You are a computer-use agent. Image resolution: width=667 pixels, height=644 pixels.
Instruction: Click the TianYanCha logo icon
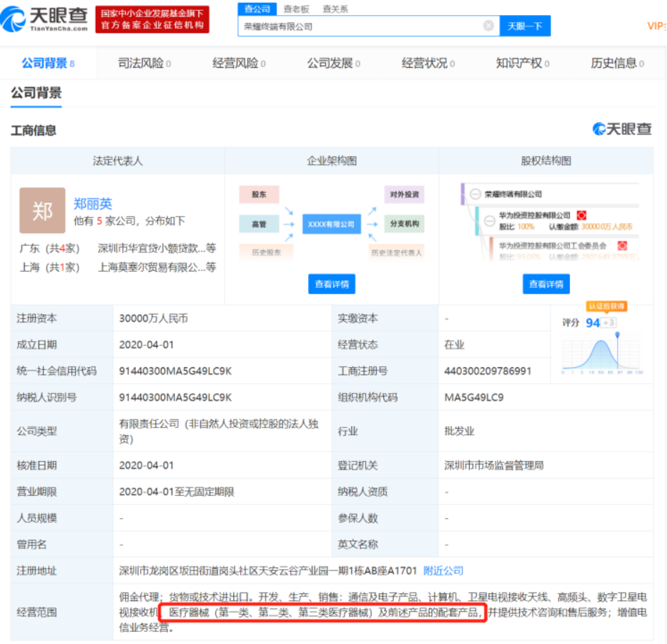click(x=13, y=19)
